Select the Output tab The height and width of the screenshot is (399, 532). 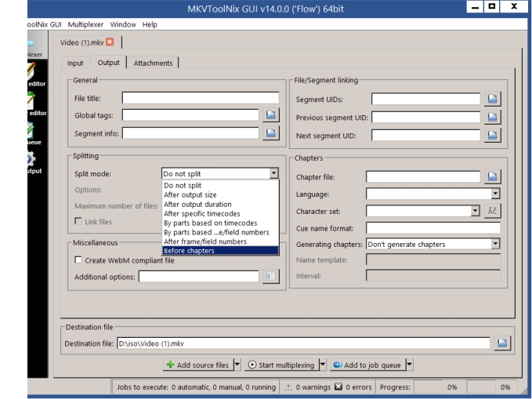pyautogui.click(x=109, y=63)
